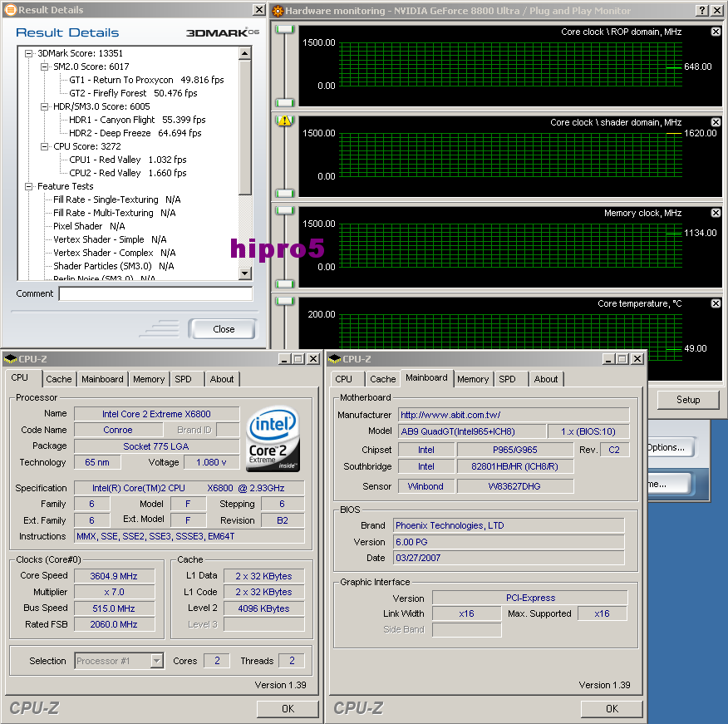Viewport: 728px width, 724px height.
Task: Switch to the Cache tab
Action: coord(58,379)
